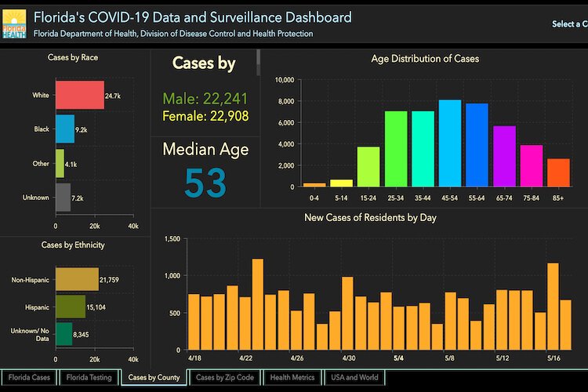Open the Florida Cases tab
The image size is (588, 392).
click(x=31, y=377)
